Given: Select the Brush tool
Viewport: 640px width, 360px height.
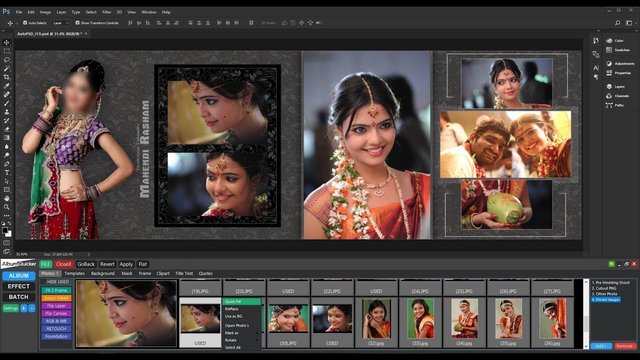Looking at the screenshot, I should coord(7,103).
